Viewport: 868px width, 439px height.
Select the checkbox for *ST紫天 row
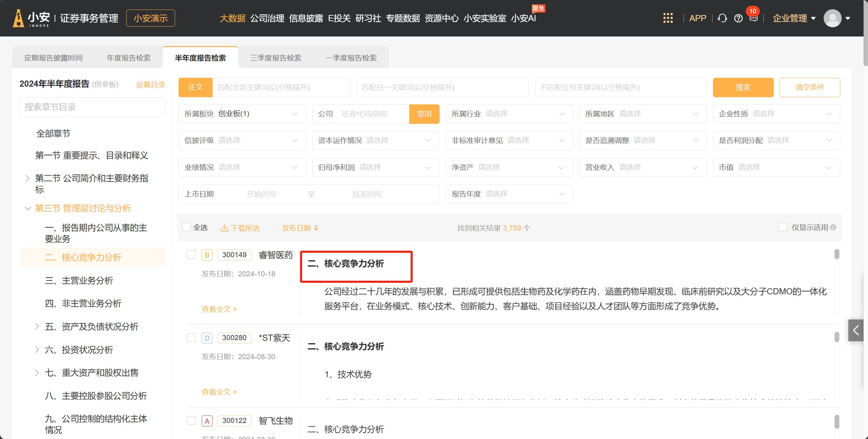[191, 337]
